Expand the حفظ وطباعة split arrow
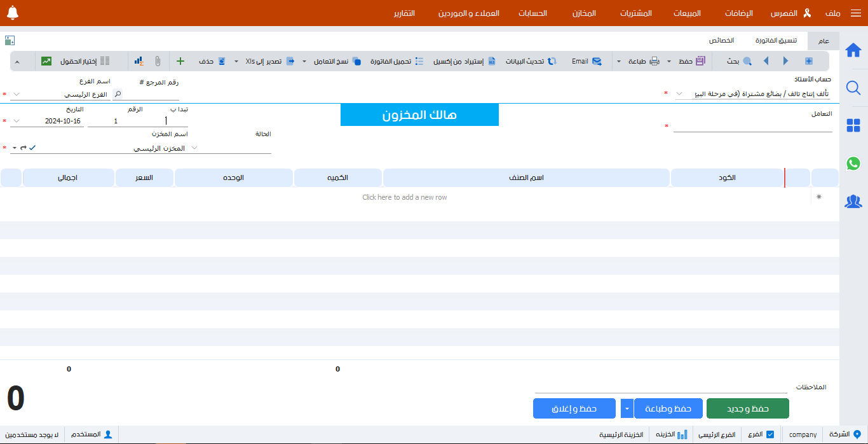This screenshot has width=868, height=444. (x=627, y=408)
